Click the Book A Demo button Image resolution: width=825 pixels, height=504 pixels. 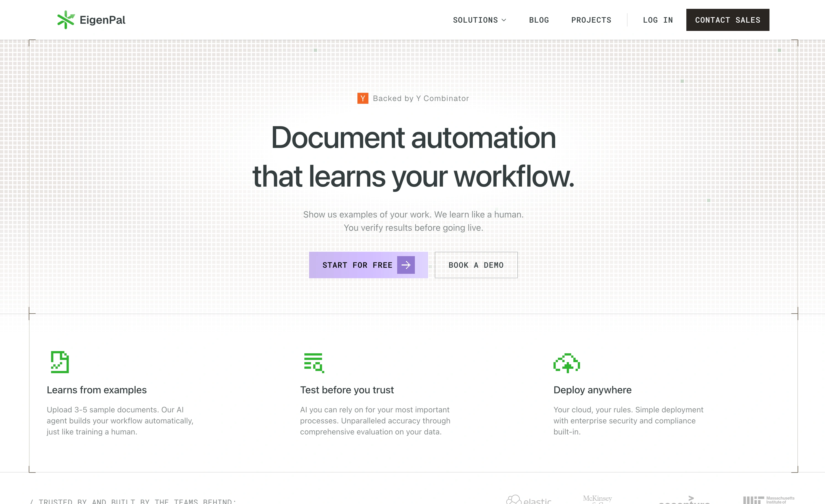coord(476,265)
